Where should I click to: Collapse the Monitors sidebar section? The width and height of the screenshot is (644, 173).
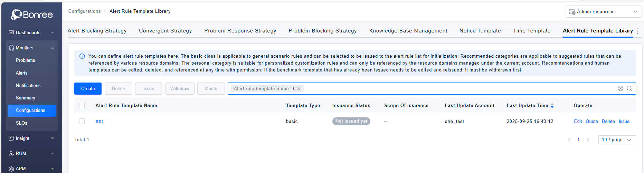(x=53, y=48)
